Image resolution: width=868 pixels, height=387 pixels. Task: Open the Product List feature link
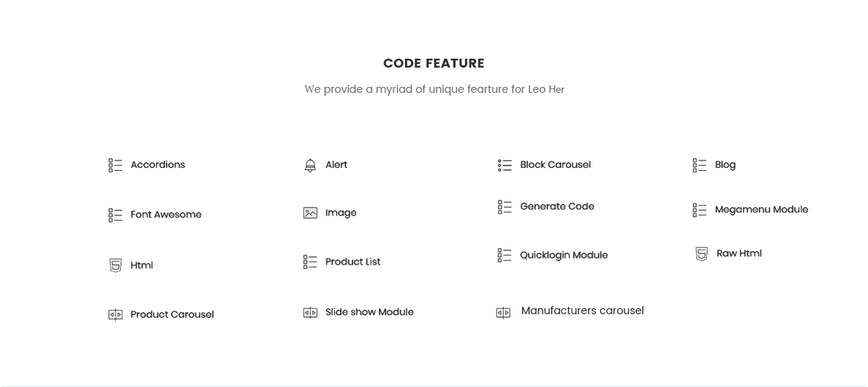point(352,261)
